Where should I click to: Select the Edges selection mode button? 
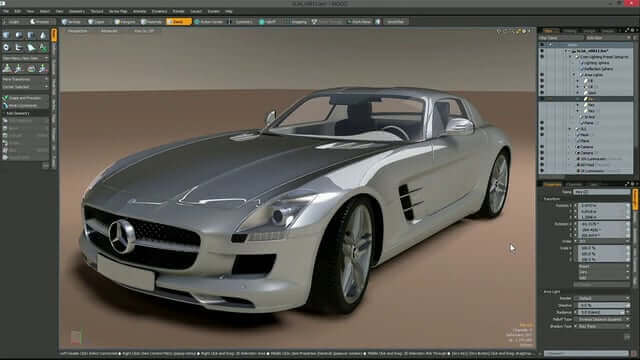(x=97, y=22)
